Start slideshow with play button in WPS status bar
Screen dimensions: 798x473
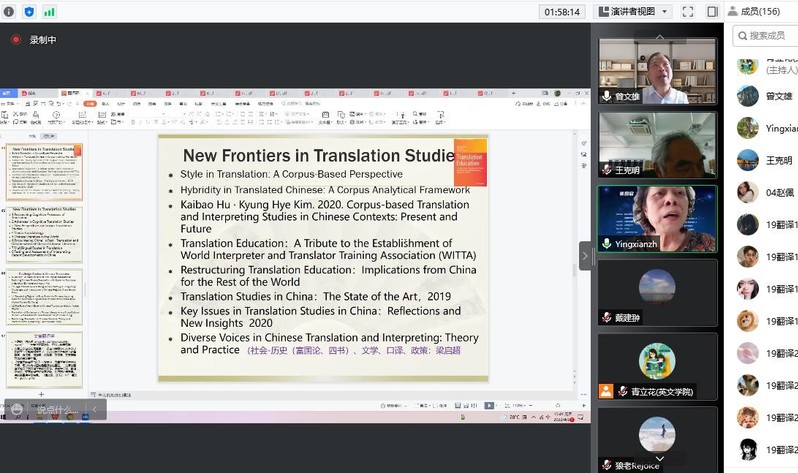point(489,405)
